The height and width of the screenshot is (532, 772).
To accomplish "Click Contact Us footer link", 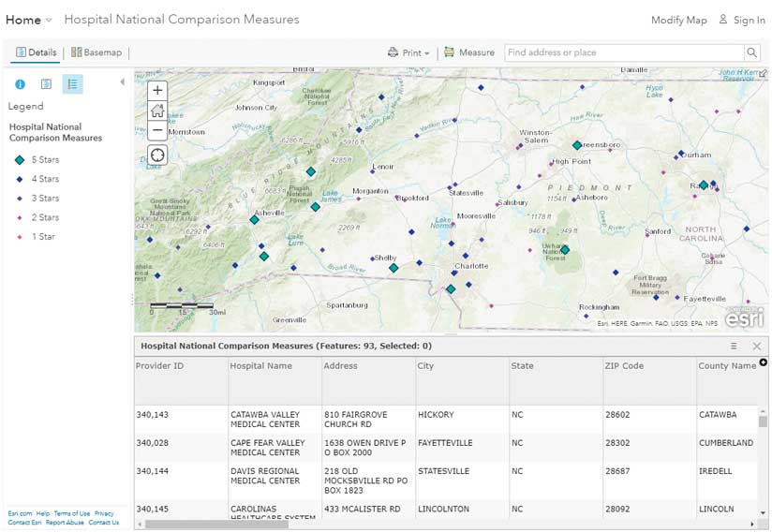I will tap(103, 522).
